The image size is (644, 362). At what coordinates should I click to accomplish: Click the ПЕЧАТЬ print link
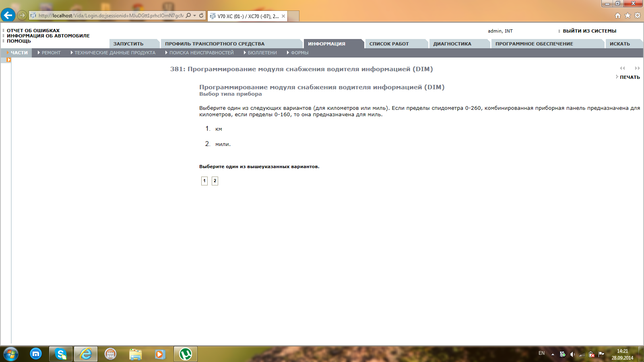tap(630, 77)
